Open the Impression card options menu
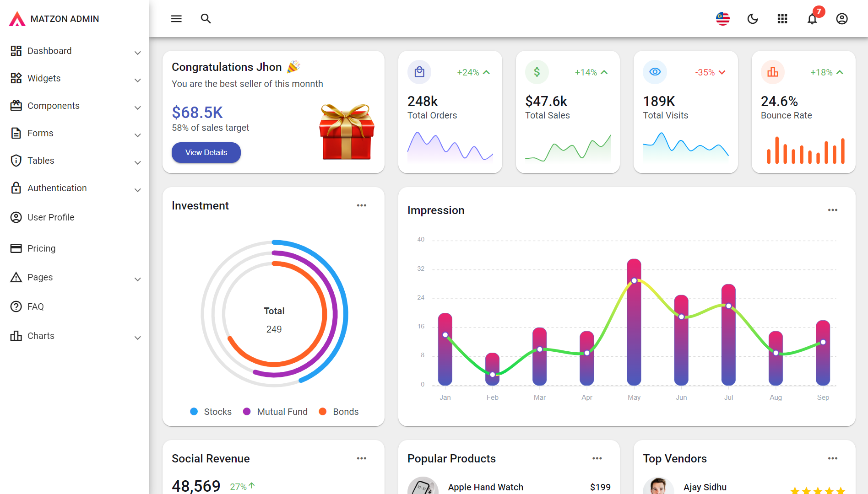This screenshot has height=494, width=868. click(x=832, y=209)
